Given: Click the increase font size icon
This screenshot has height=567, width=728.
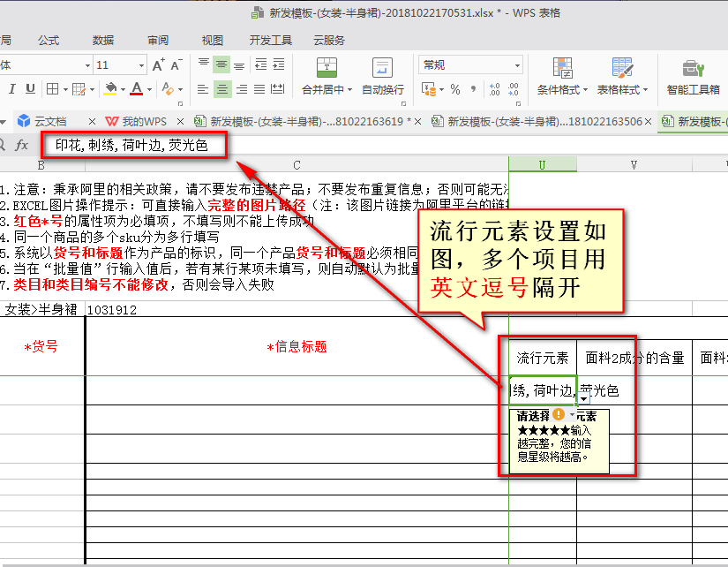Looking at the screenshot, I should [158, 64].
